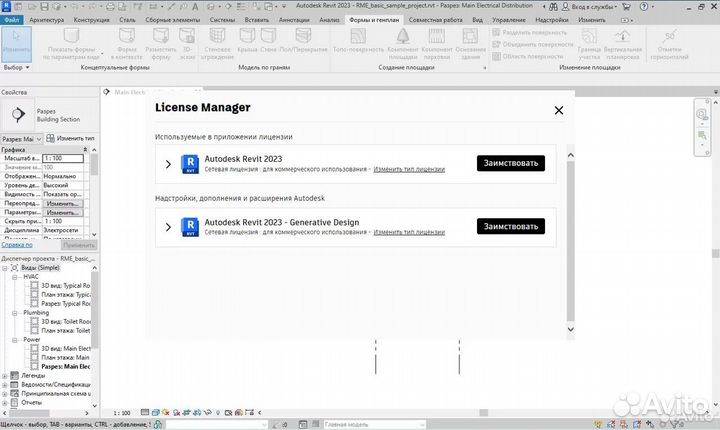The height and width of the screenshot is (430, 720).
Task: Click the text 'A' icon in quick access toolbar
Action: point(195,6)
